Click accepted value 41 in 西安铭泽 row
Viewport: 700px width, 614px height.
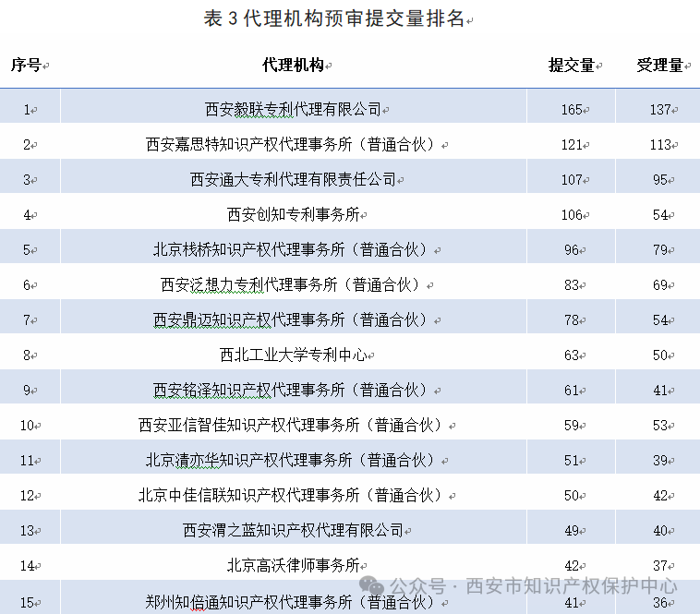coord(660,391)
